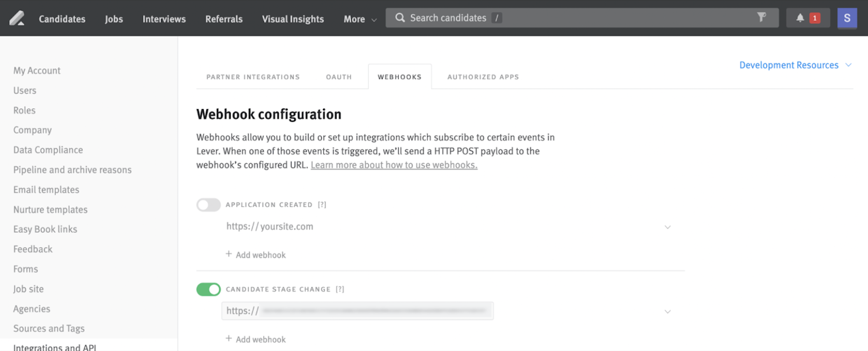Click the Candidate Stage Change URL field
868x351 pixels.
pyautogui.click(x=357, y=311)
